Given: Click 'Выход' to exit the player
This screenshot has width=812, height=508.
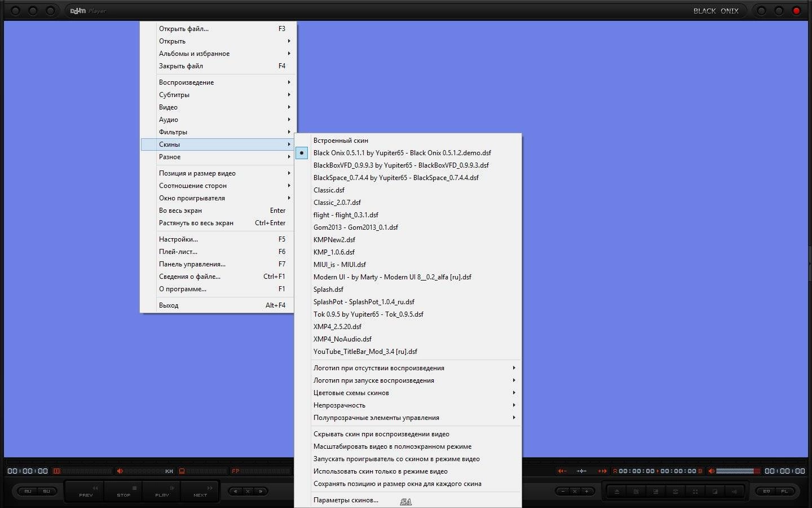Looking at the screenshot, I should point(218,305).
